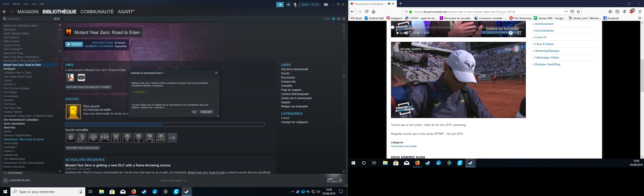The image size is (644, 196).
Task: Show hidden system tray icons
Action: pos(292,192)
